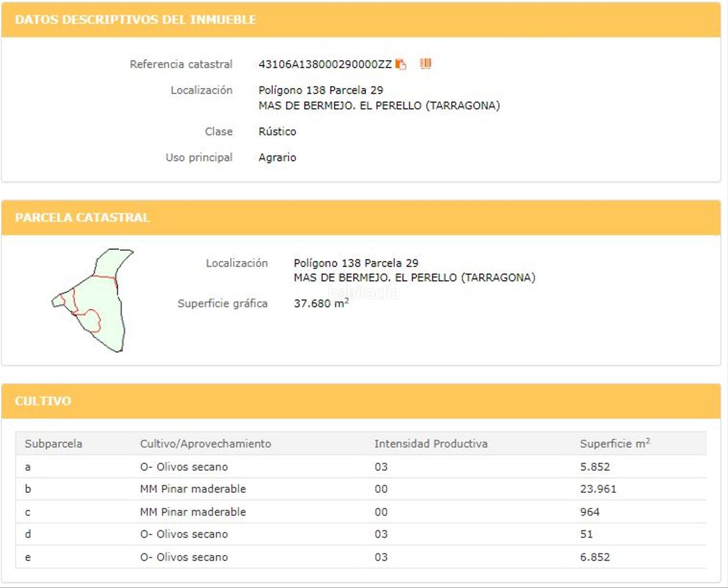This screenshot has height=588, width=728.
Task: Click subparcela d in the cultivo table
Action: click(28, 534)
